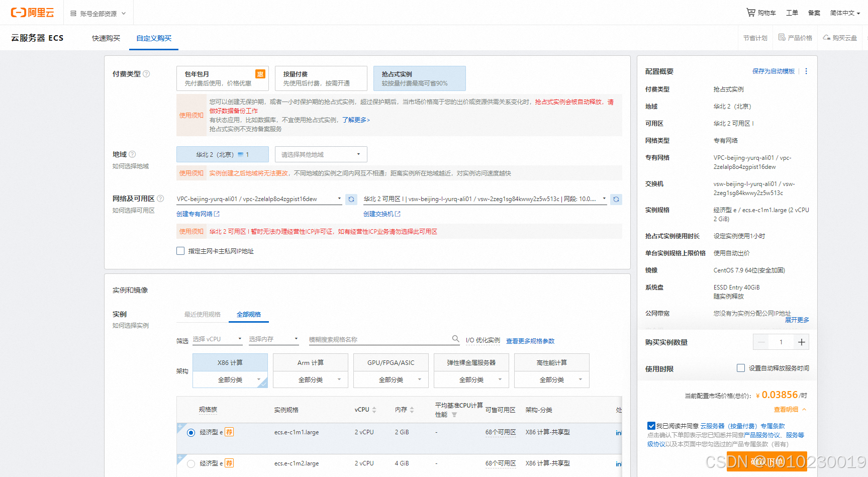Decrease the purchase instance quantity
This screenshot has width=868, height=477.
pos(761,342)
